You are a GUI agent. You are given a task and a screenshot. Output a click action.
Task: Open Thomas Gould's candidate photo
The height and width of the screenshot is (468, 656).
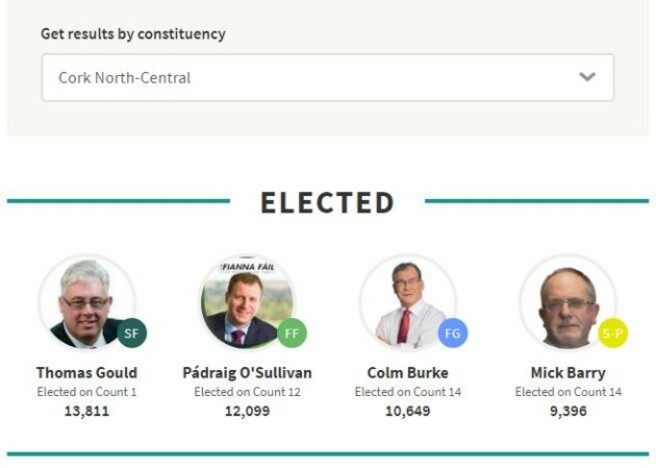coord(85,302)
